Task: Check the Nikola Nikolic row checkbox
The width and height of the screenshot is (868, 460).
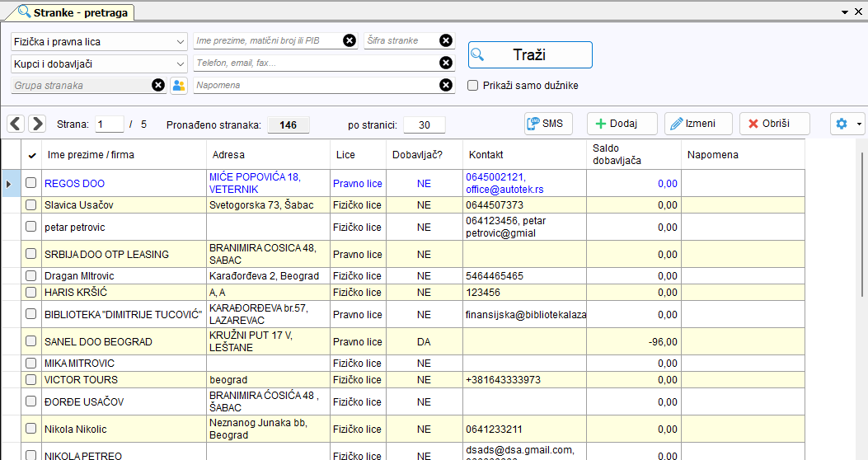Action: coord(31,429)
